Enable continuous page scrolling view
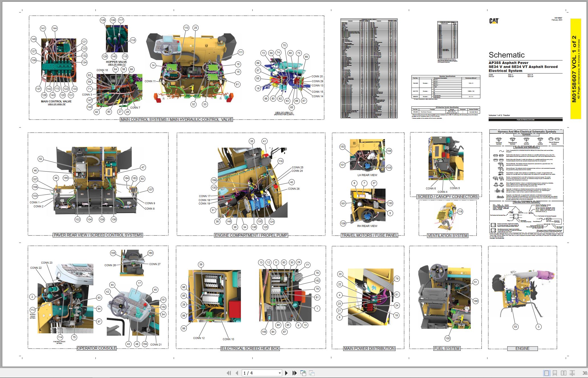 pos(555,373)
